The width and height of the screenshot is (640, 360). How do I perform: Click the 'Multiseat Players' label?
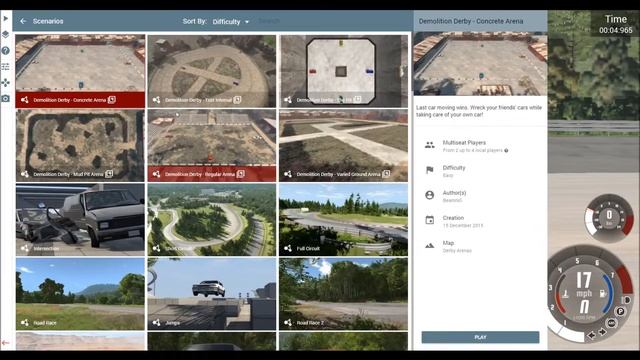(464, 142)
